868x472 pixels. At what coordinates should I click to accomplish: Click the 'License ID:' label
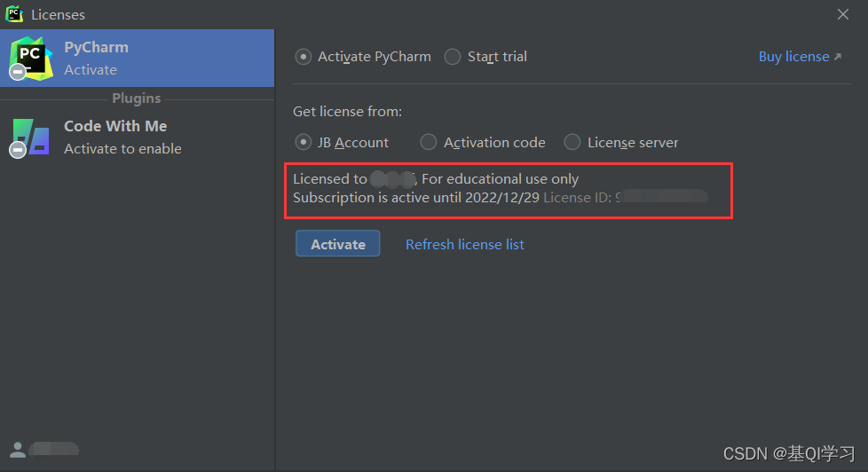577,198
